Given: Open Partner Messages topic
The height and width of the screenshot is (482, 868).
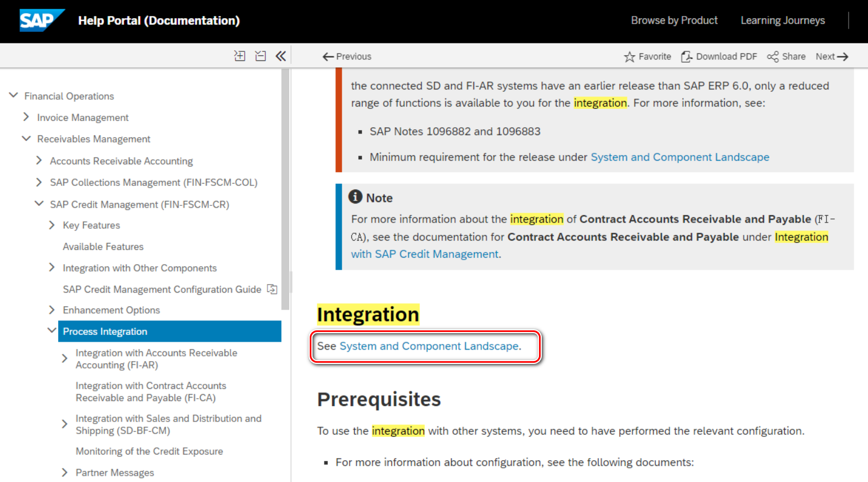Looking at the screenshot, I should pyautogui.click(x=115, y=473).
